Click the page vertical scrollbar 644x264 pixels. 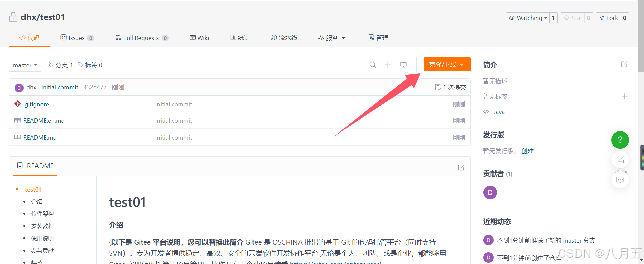pos(641,36)
